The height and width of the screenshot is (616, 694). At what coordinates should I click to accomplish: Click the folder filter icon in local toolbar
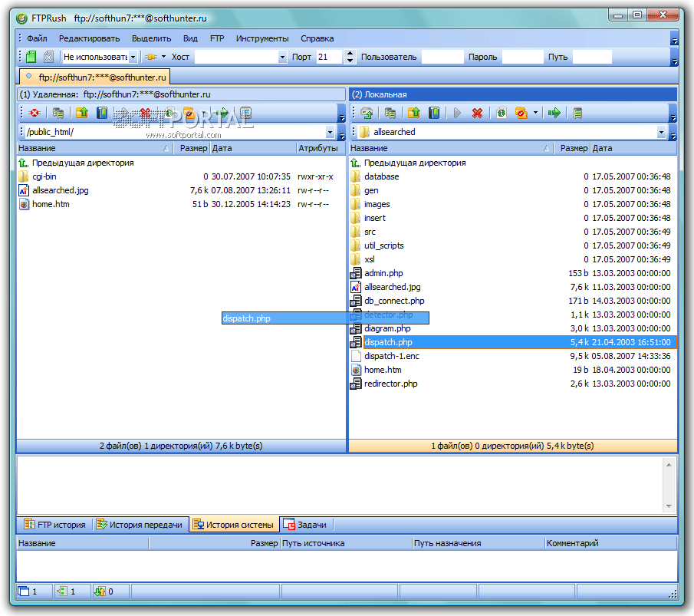point(521,114)
